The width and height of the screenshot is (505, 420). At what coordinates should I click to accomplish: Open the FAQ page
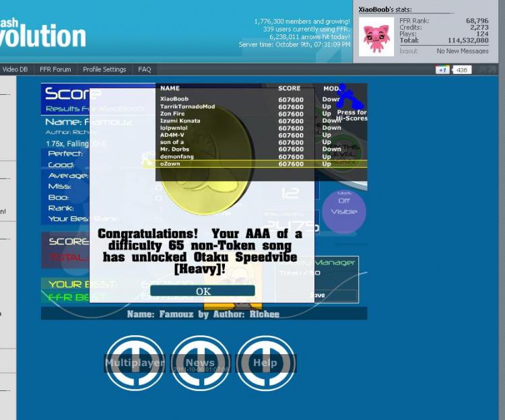145,69
